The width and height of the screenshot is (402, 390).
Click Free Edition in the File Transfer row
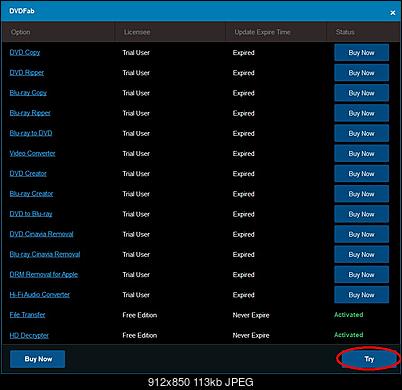tap(139, 315)
